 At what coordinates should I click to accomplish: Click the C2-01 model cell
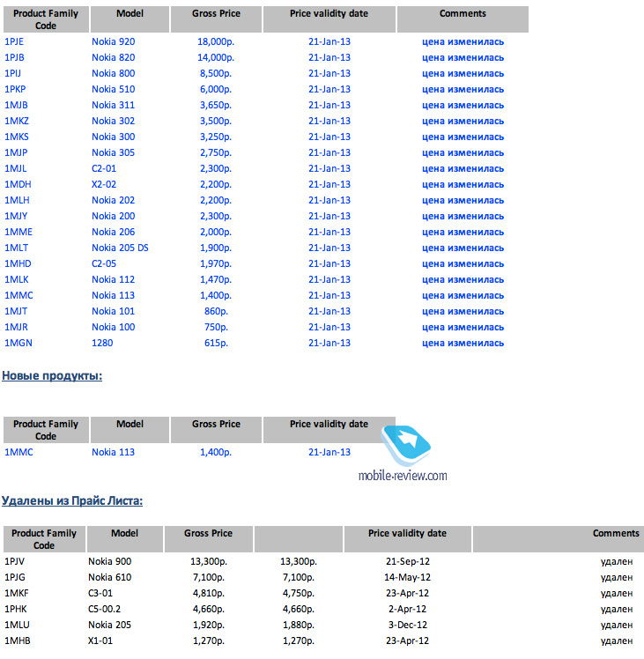pos(104,168)
